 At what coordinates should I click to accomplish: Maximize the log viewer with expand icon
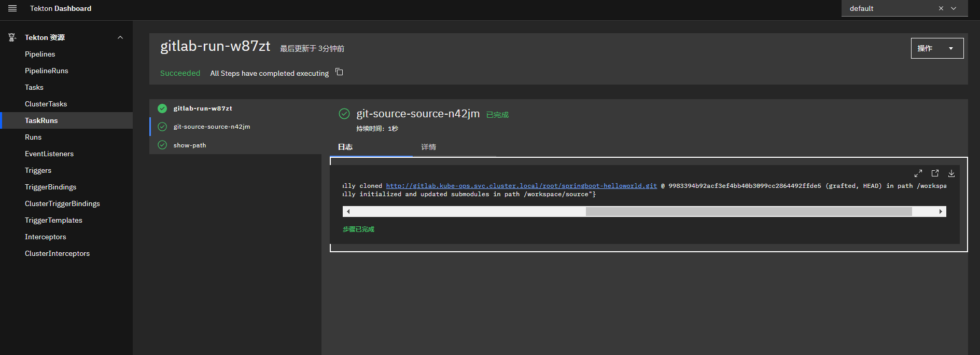click(918, 173)
